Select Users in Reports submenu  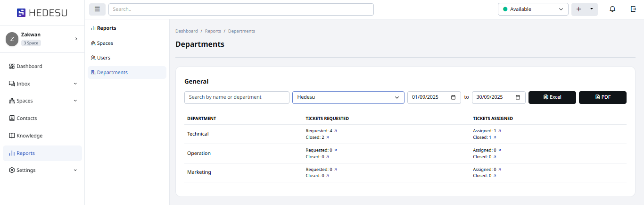103,58
